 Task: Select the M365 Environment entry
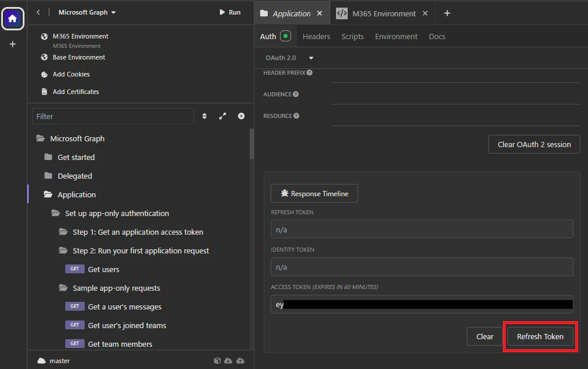(80, 36)
